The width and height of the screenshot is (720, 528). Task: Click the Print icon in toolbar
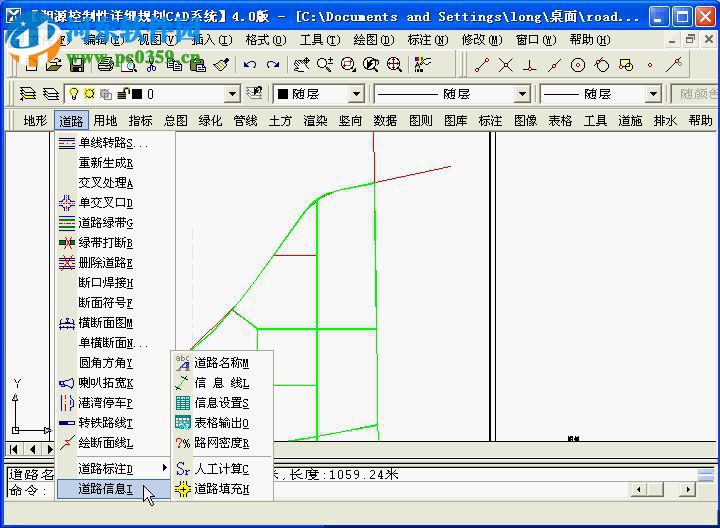coord(105,65)
